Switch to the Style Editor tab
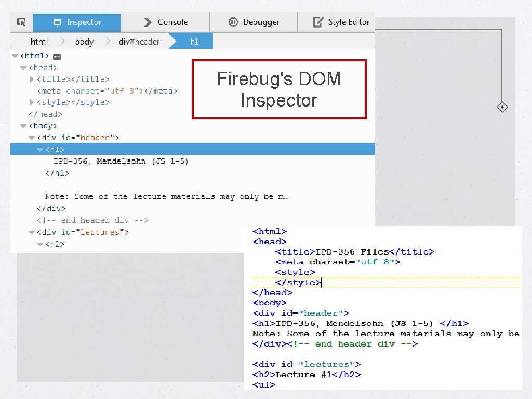 pos(343,22)
